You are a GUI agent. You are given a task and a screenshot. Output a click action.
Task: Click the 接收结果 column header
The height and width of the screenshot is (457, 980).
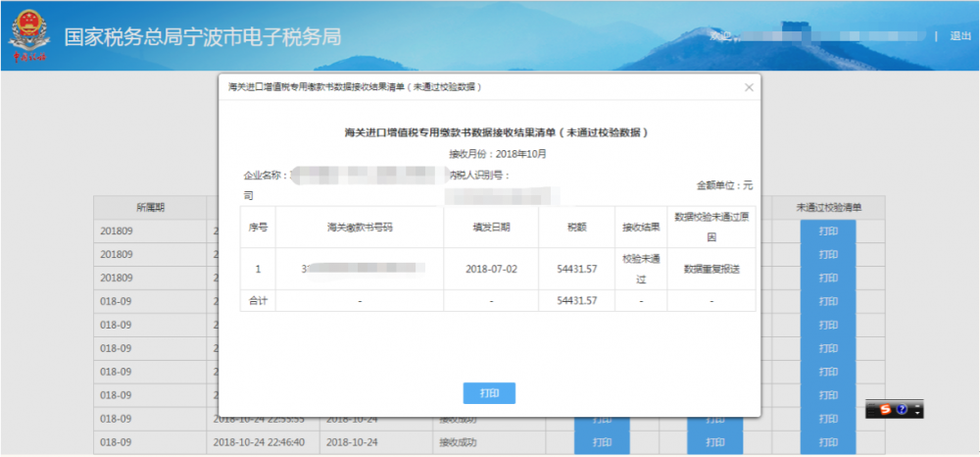tap(641, 228)
